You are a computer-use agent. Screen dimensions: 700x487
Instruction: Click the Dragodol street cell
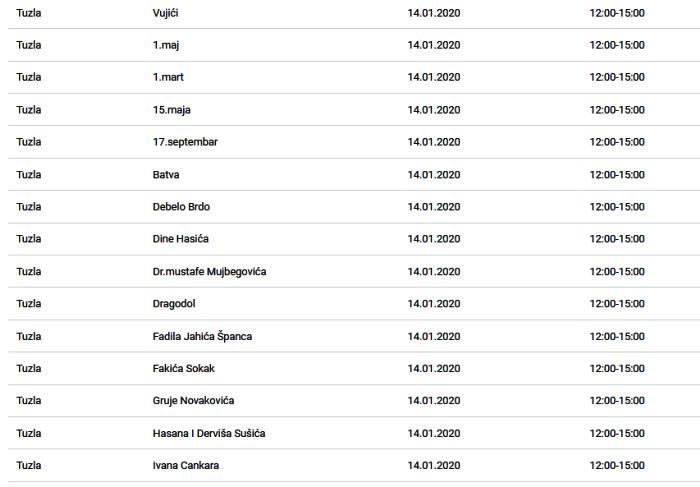tap(174, 304)
